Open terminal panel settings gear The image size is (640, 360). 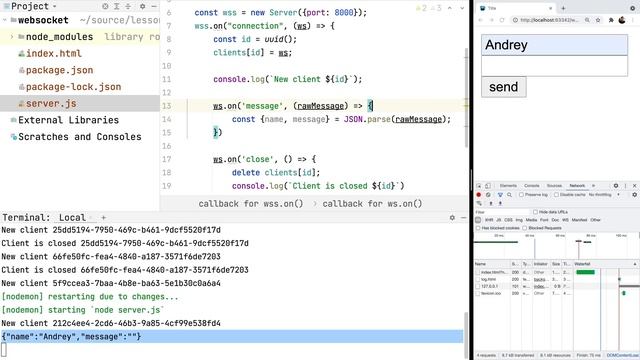(452, 218)
